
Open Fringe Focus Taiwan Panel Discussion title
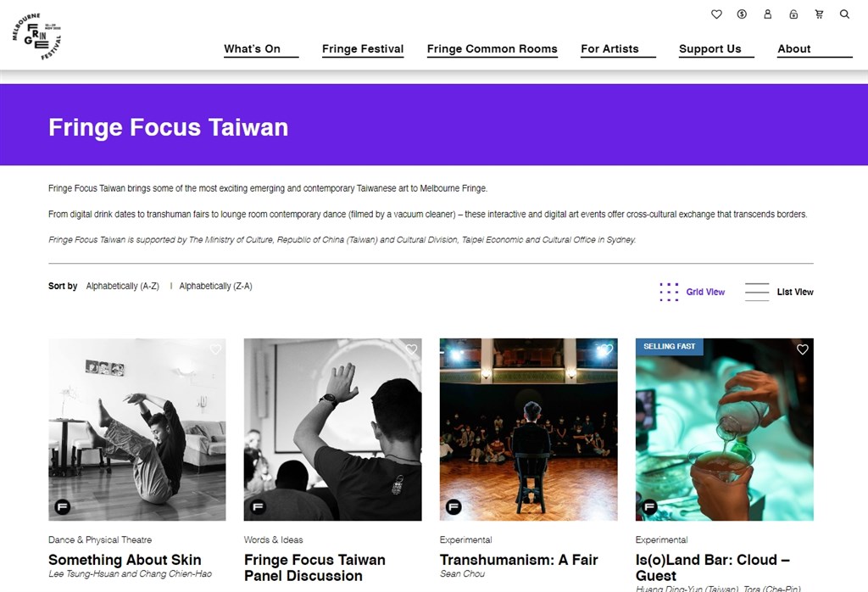pos(314,567)
